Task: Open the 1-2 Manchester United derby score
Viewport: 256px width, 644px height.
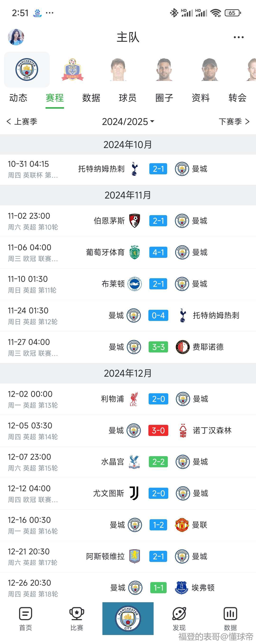Action: click(158, 525)
